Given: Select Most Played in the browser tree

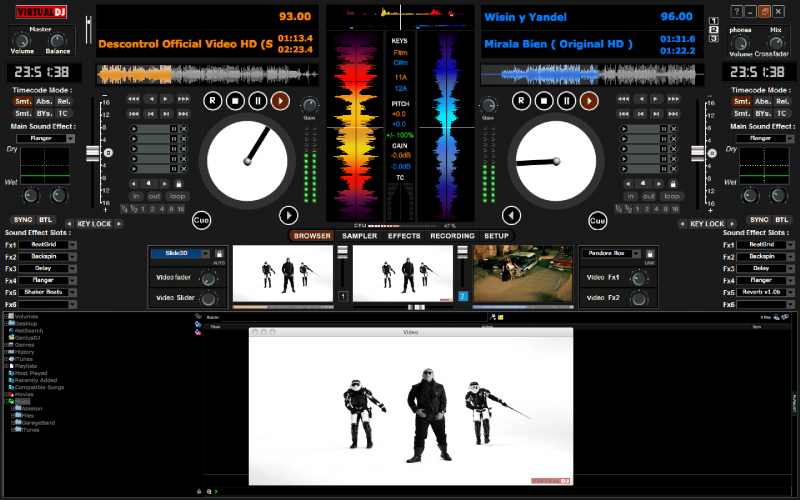Looking at the screenshot, I should click(31, 373).
